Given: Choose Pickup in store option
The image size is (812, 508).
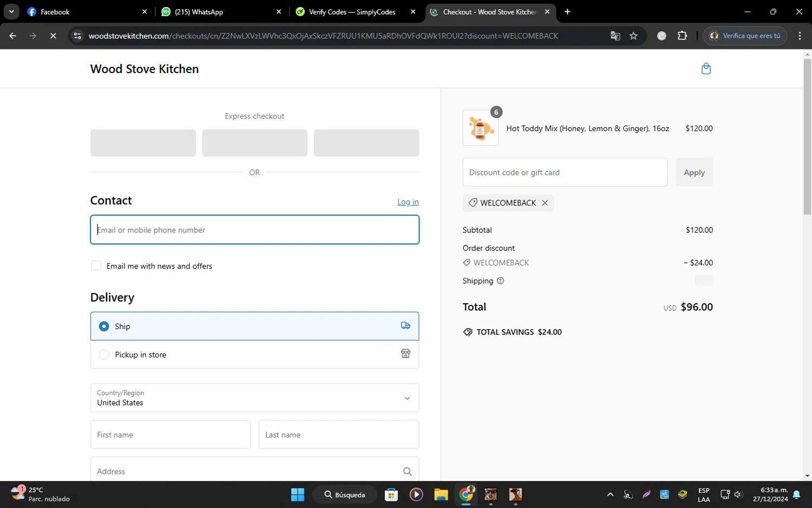Looking at the screenshot, I should pyautogui.click(x=104, y=355).
